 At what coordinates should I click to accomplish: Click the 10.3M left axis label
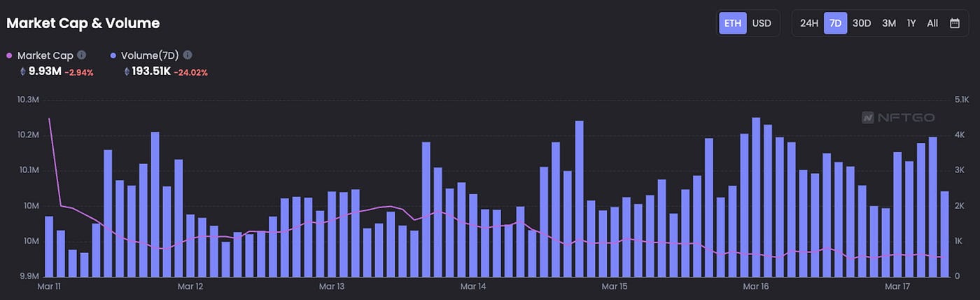tap(27, 100)
